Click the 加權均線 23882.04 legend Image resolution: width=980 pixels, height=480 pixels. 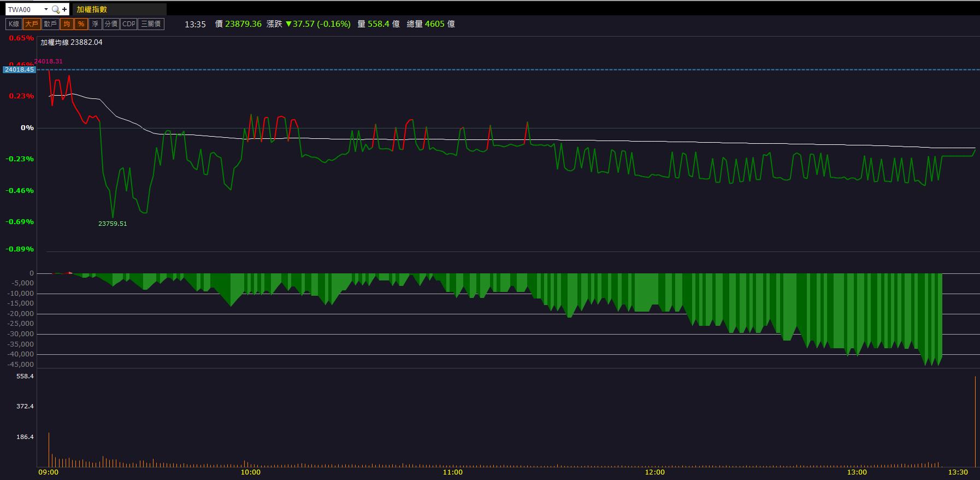(x=72, y=42)
